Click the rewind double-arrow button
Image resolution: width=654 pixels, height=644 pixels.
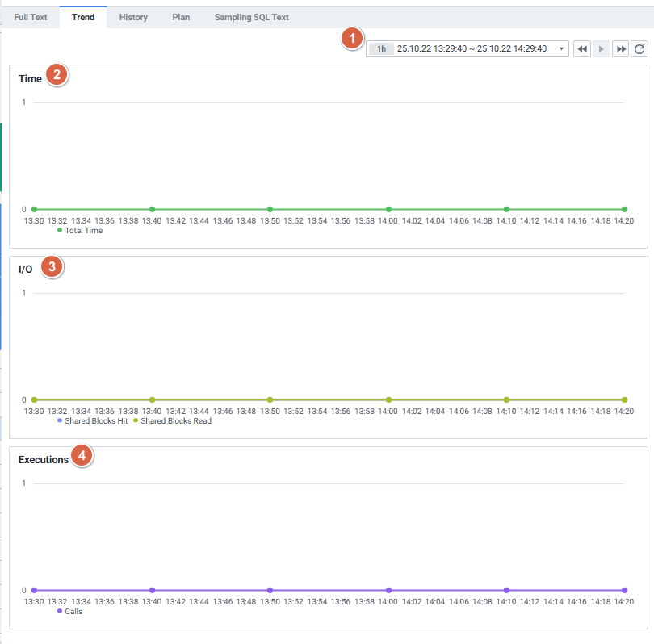tap(582, 49)
